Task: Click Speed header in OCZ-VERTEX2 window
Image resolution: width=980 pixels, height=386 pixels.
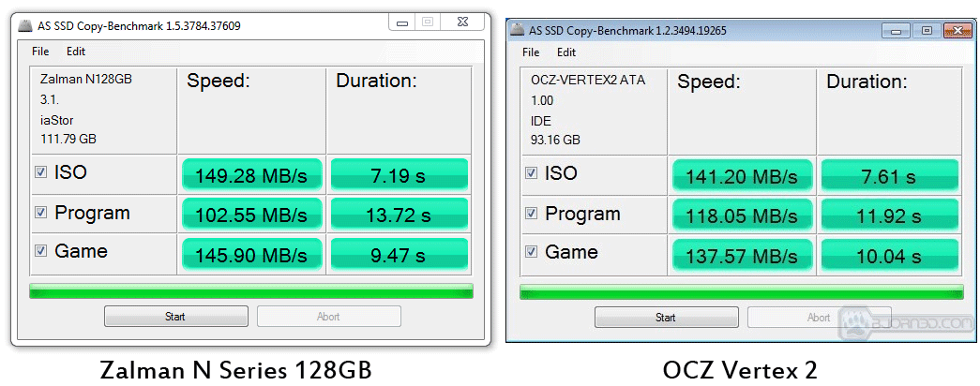Action: [709, 82]
